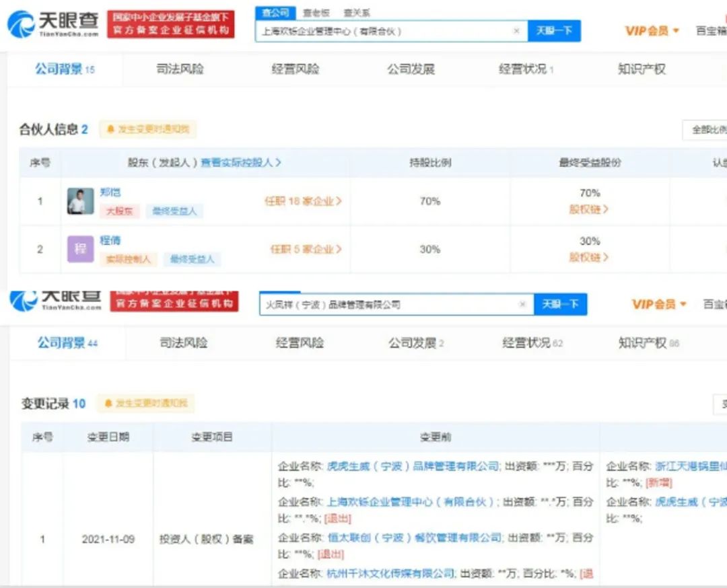Open the 上海欢铄企业管理中心（有限合伙） link in 变更前
The image size is (727, 588).
click(411, 502)
